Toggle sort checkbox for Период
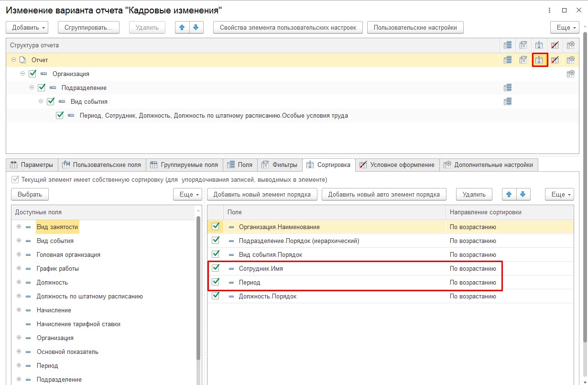Screen dimensions: 588x385 click(x=216, y=282)
